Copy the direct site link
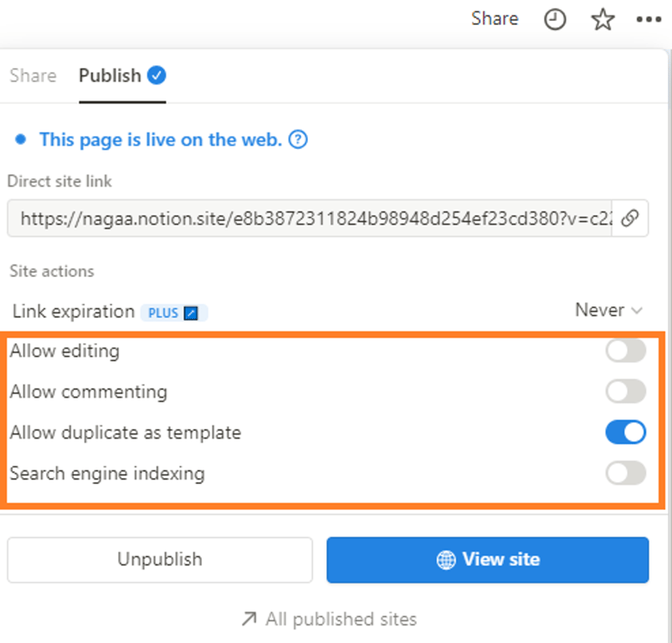The height and width of the screenshot is (643, 672). point(630,219)
